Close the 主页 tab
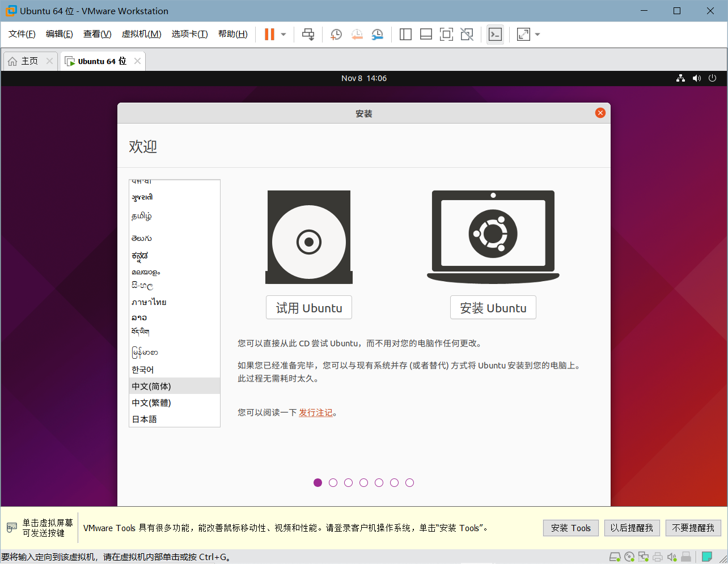Image resolution: width=728 pixels, height=564 pixels. pyautogui.click(x=49, y=61)
